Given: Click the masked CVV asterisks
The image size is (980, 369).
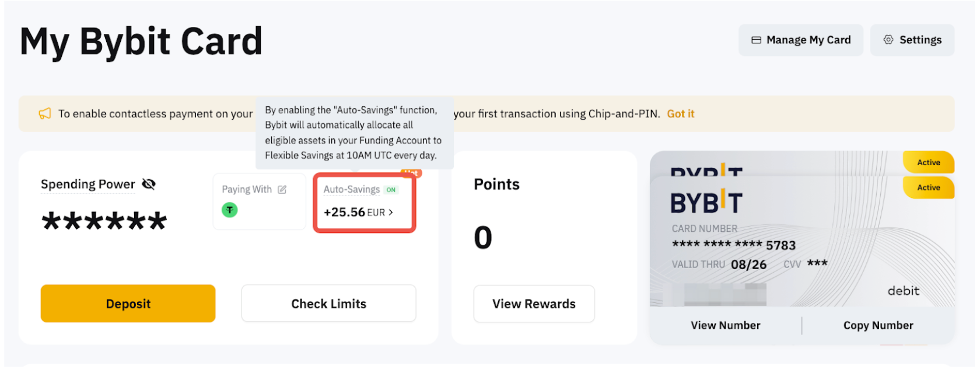Looking at the screenshot, I should pos(817,264).
